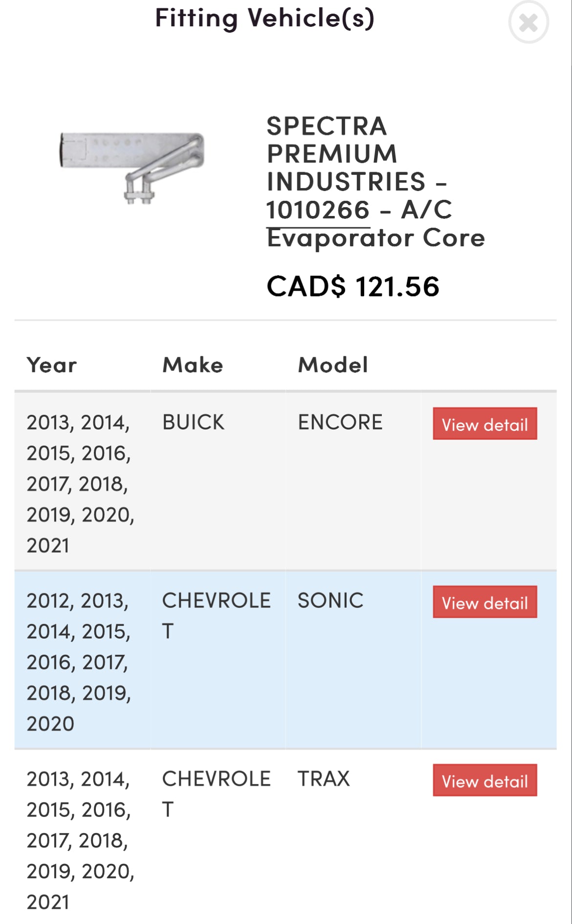Screen dimensions: 572x924
Task: Click the CAD$ 121.56 price
Action: click(x=352, y=286)
